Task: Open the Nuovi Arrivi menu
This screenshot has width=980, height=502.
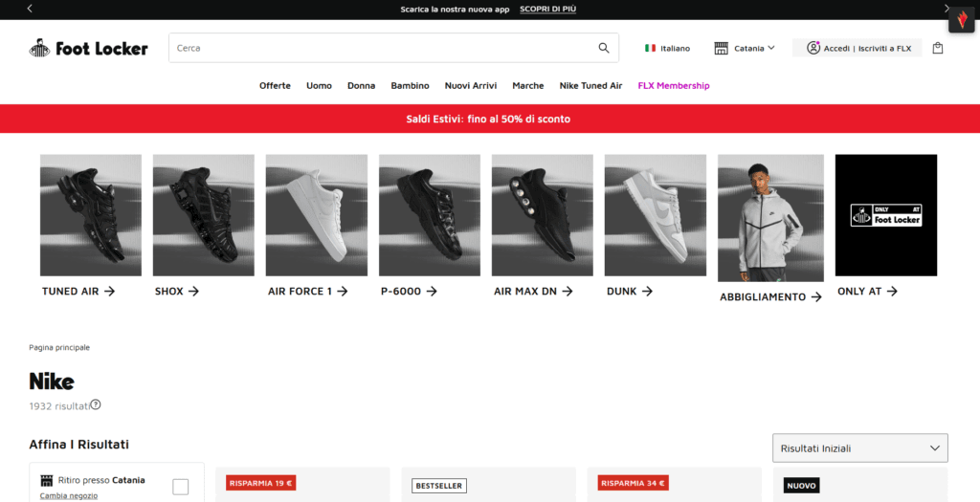Action: [x=471, y=85]
